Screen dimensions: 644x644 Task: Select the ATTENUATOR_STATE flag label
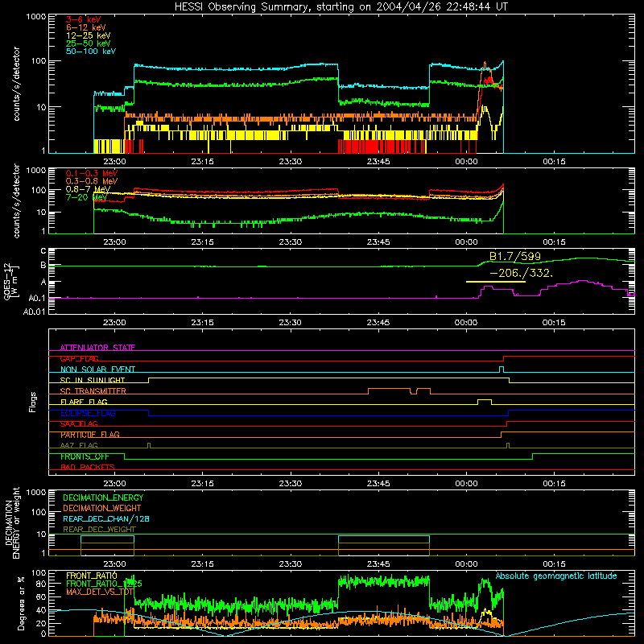(97, 348)
